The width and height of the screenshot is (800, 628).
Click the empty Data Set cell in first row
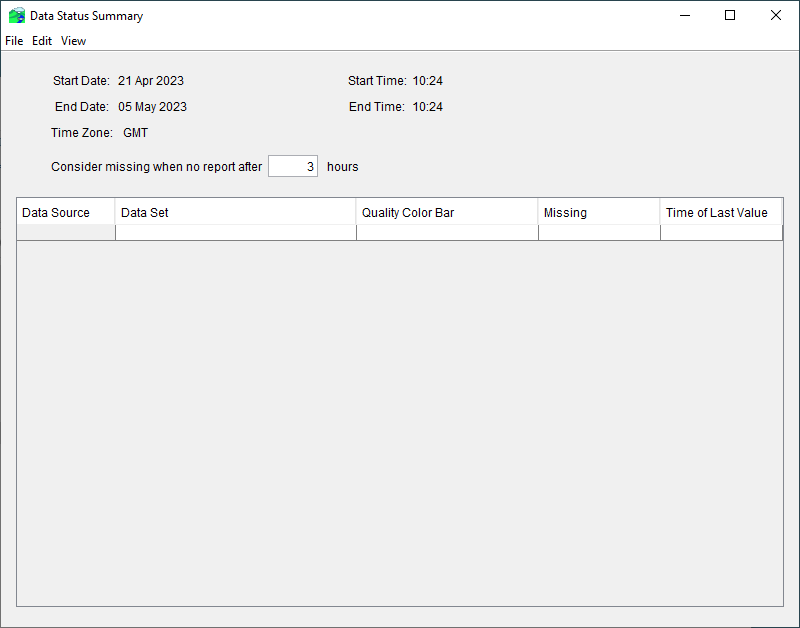[236, 233]
